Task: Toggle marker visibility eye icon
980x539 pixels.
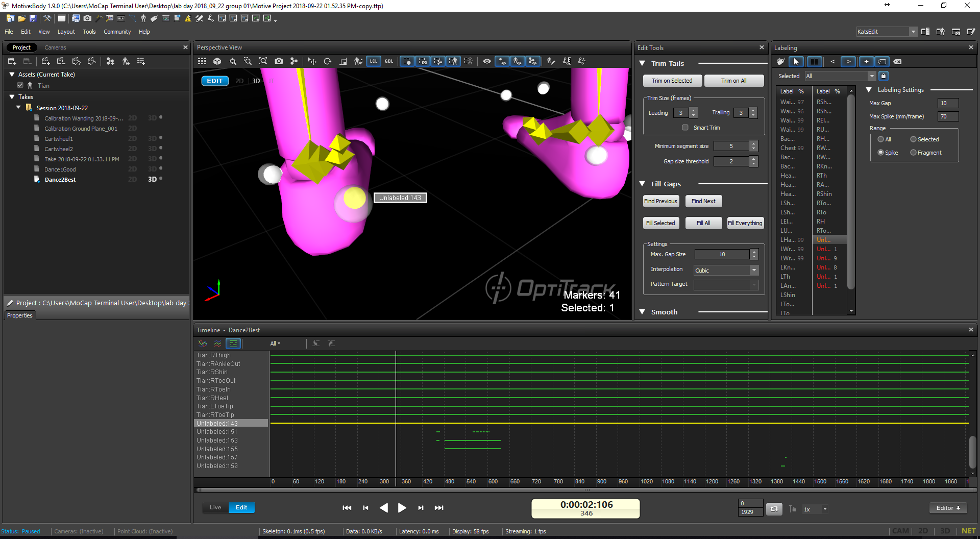Action: [503, 61]
